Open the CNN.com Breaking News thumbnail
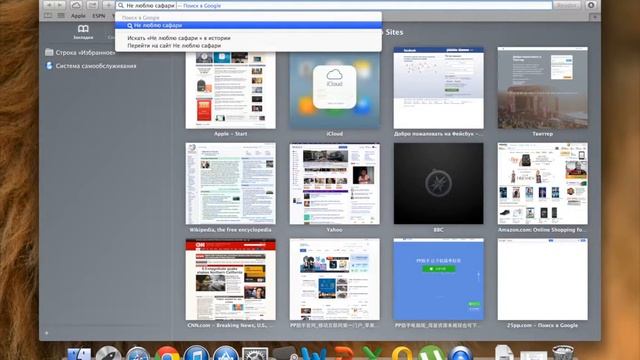 click(231, 280)
